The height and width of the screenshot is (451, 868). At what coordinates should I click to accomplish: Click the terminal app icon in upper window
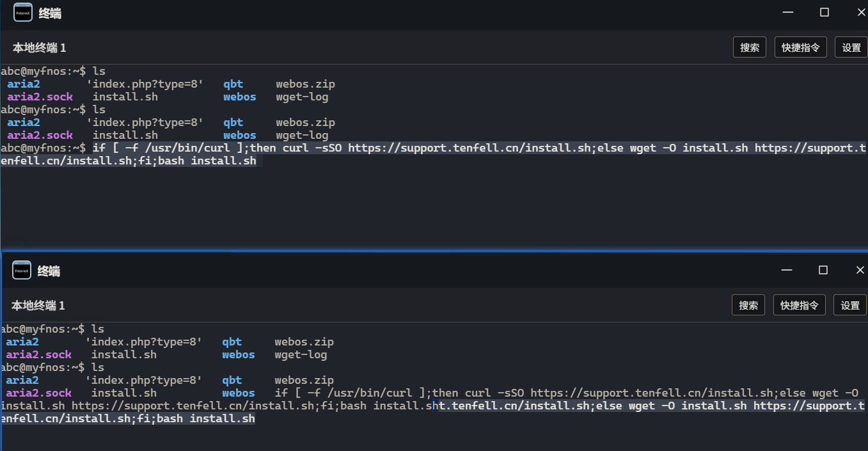click(x=23, y=13)
